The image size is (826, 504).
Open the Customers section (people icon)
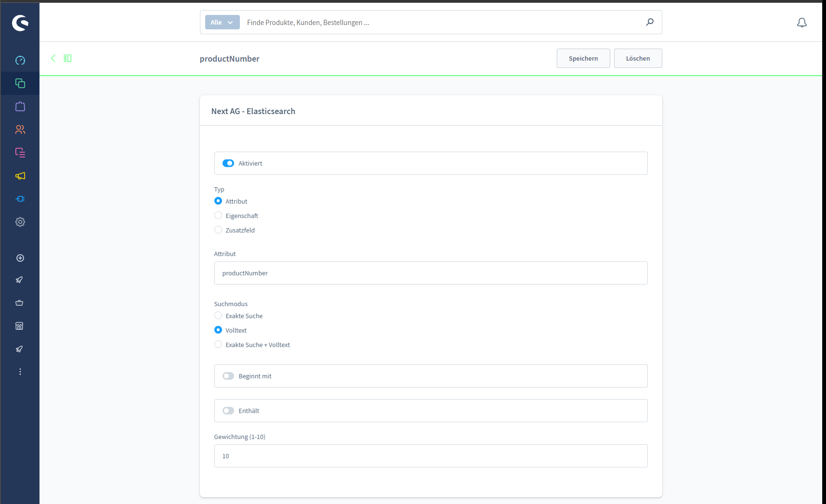click(x=20, y=129)
